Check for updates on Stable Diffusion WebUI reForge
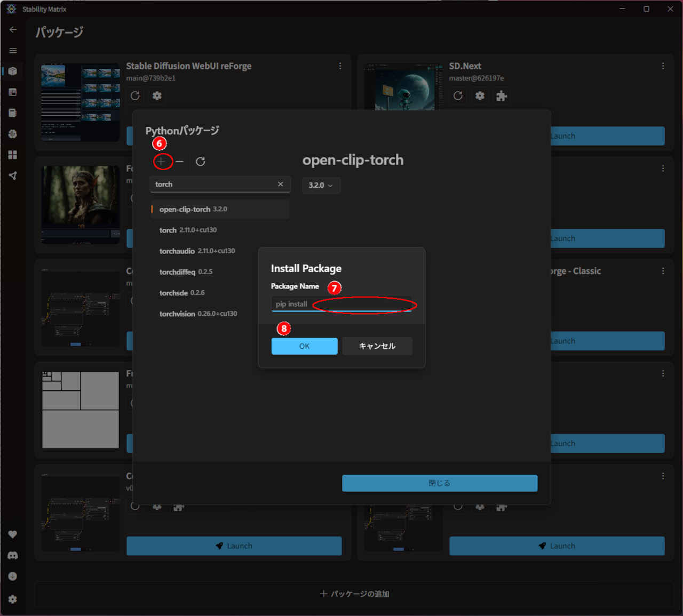The width and height of the screenshot is (683, 616). 135,95
